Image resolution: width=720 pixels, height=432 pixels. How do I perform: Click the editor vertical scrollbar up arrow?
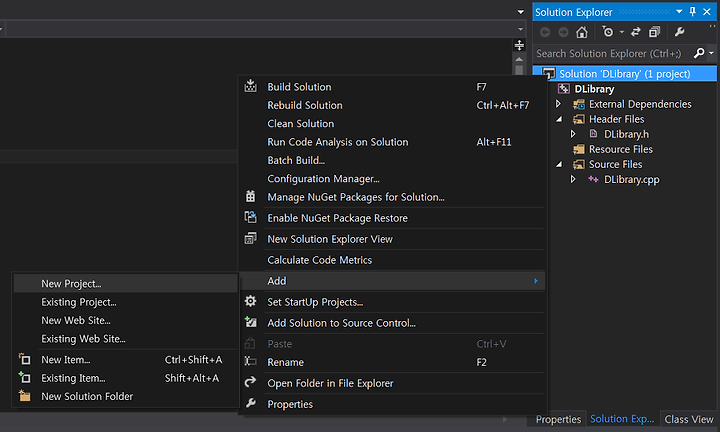coord(519,59)
